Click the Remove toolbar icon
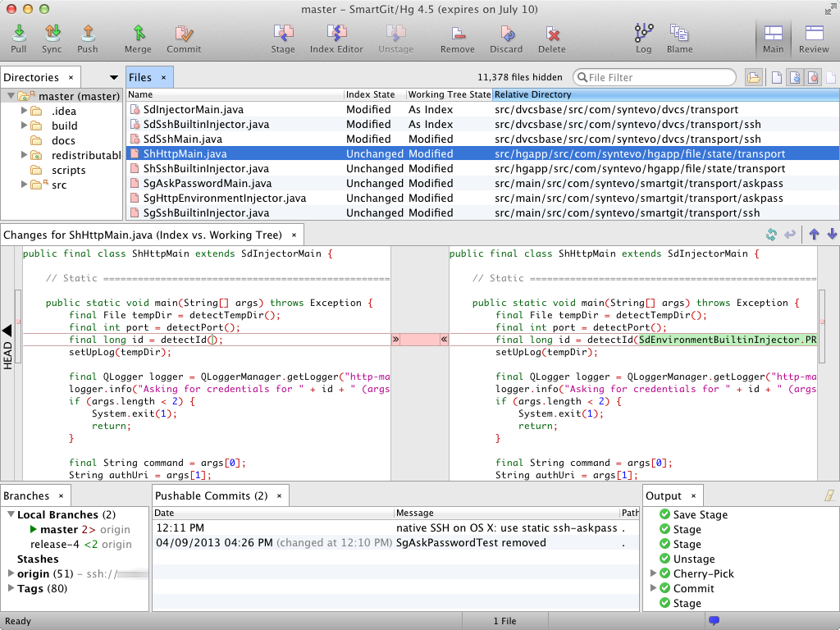This screenshot has width=840, height=630. (x=457, y=38)
